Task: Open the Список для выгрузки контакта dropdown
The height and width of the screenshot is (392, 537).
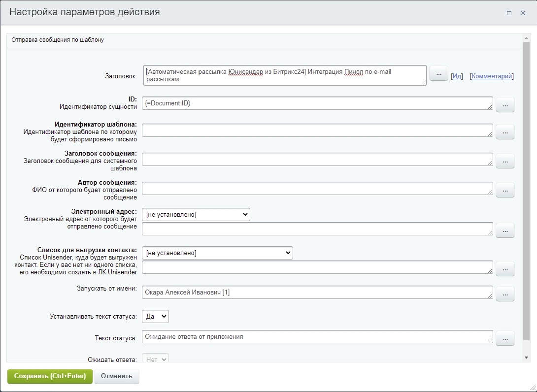Action: point(217,253)
